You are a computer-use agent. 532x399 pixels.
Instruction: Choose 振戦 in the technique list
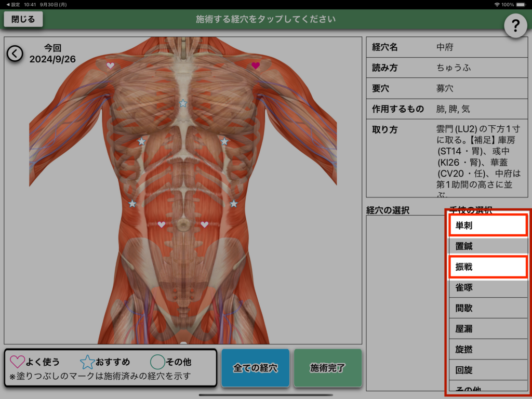(487, 267)
